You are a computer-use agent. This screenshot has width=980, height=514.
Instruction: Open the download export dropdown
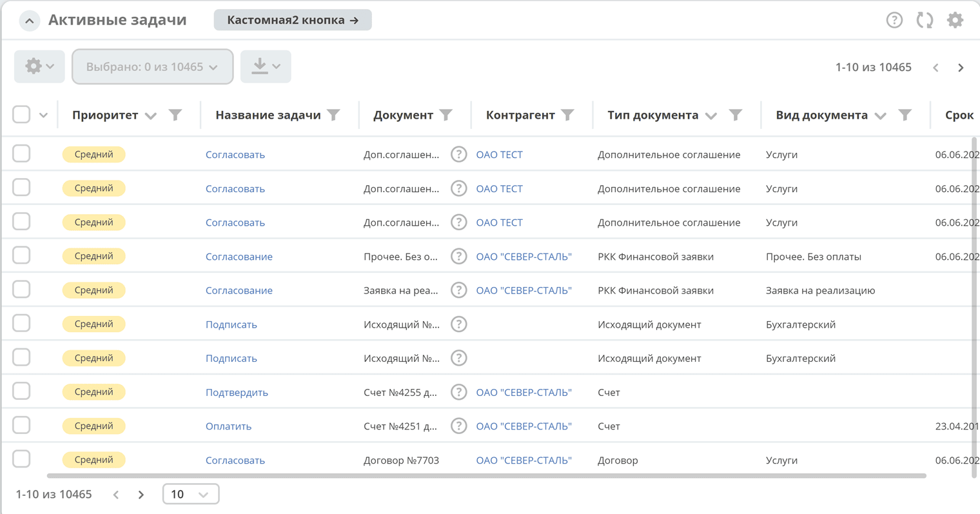(266, 66)
